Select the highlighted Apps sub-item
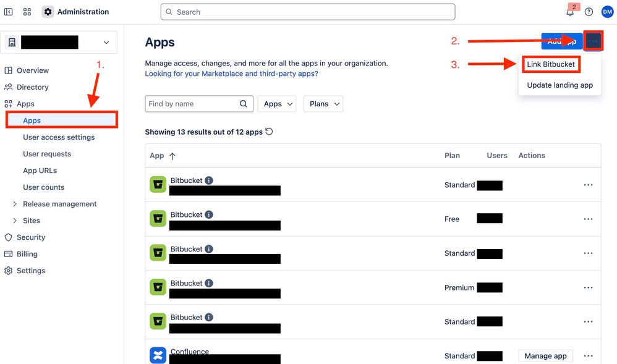This screenshot has width=617, height=364. 62,121
